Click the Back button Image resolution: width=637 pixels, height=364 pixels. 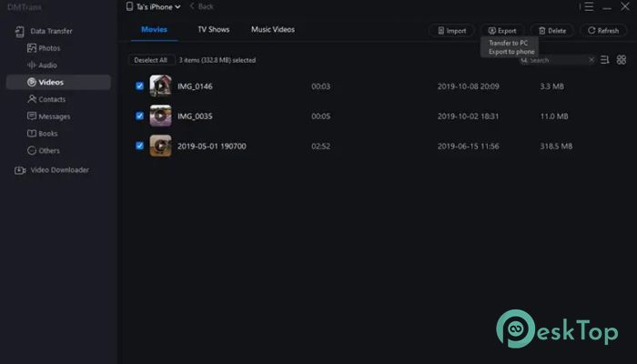(201, 6)
